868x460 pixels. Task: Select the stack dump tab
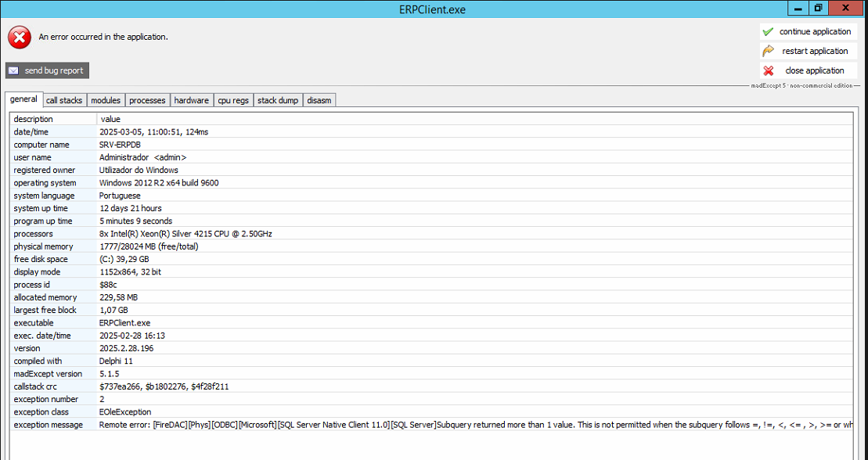click(278, 100)
